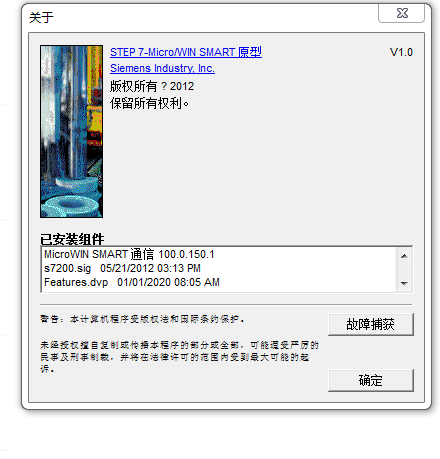Click the 故障捕获 button
Viewport: 440px width, 459px height.
tap(371, 324)
